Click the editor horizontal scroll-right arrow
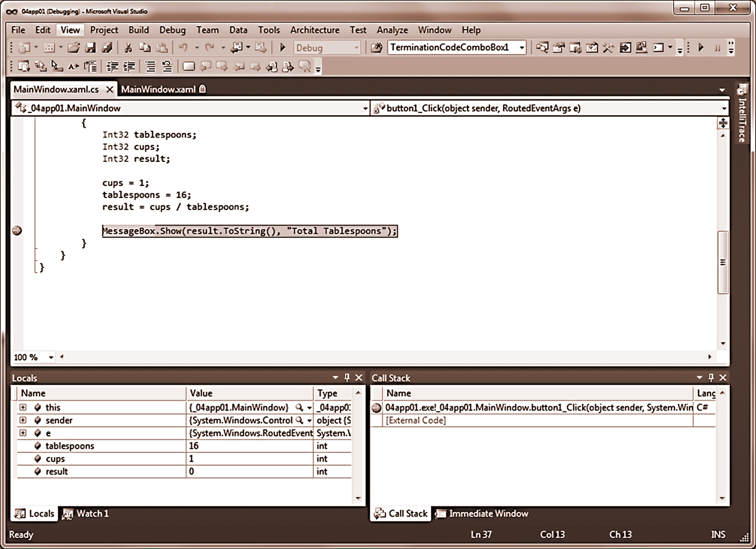The height and width of the screenshot is (549, 756). point(710,357)
